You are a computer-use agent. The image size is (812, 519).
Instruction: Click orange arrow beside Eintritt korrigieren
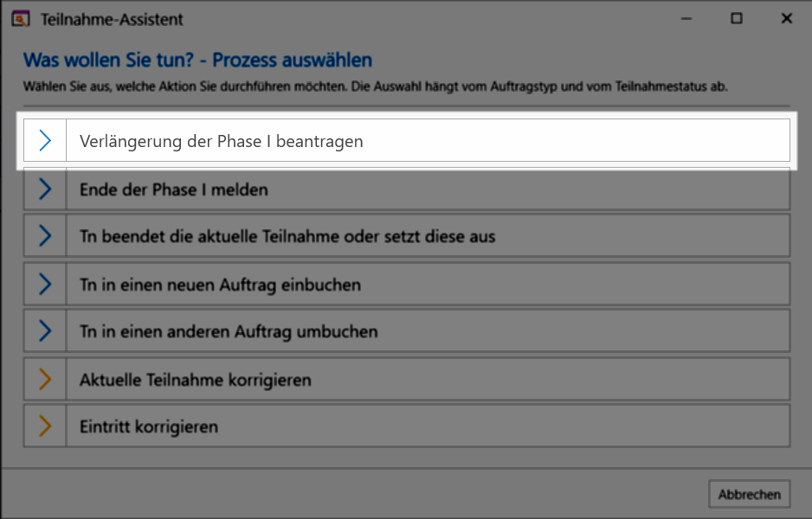point(45,426)
